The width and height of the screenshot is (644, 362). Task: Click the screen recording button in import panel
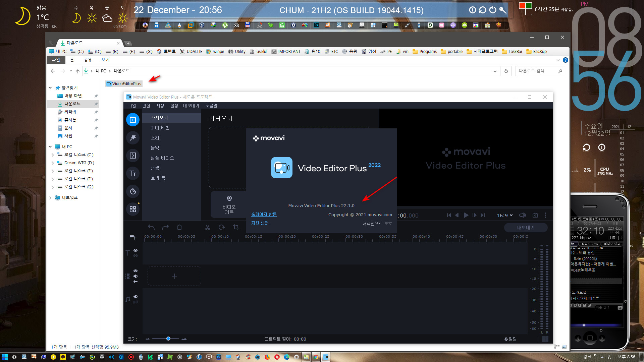tap(229, 204)
